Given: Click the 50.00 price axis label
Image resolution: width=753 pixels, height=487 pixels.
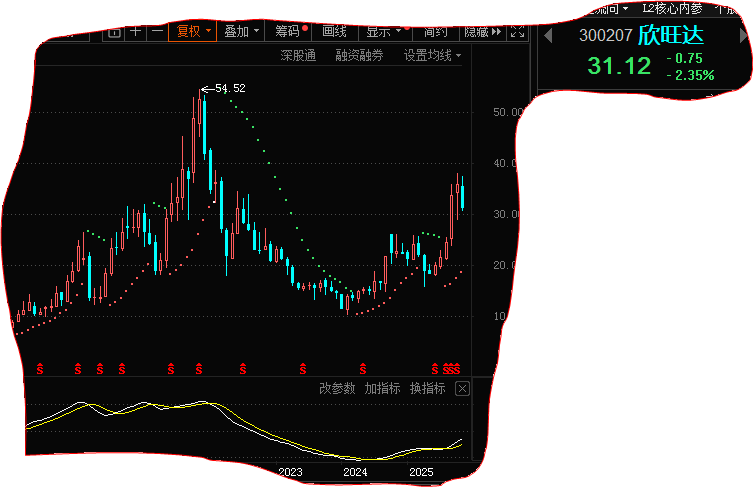Looking at the screenshot, I should (507, 112).
